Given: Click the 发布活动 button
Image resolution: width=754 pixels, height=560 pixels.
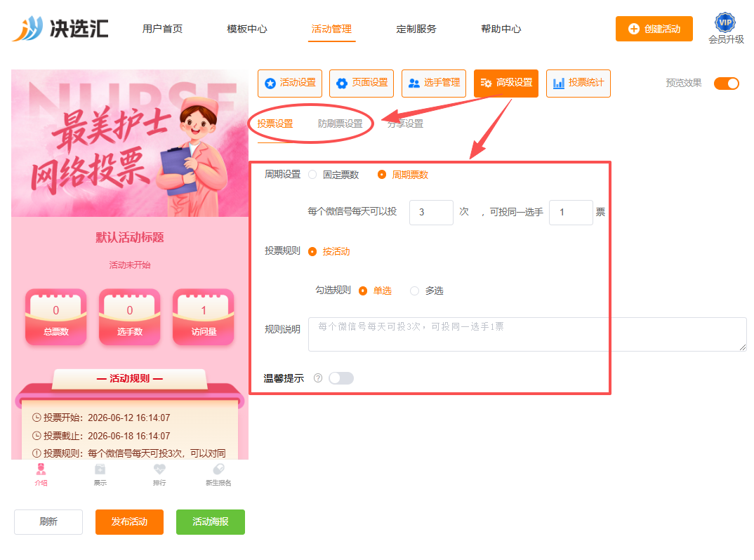Looking at the screenshot, I should pos(129,521).
